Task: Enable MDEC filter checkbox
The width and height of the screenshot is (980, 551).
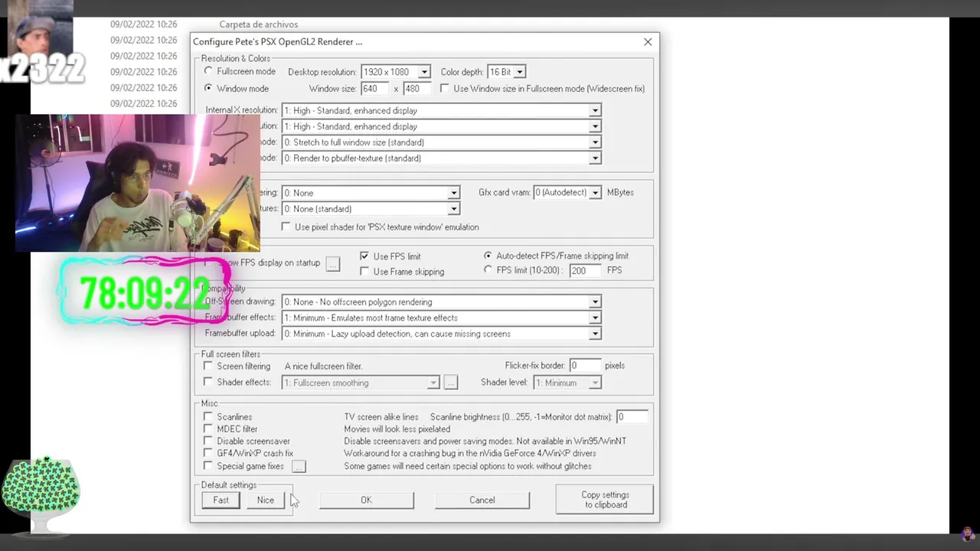Action: pyautogui.click(x=208, y=429)
